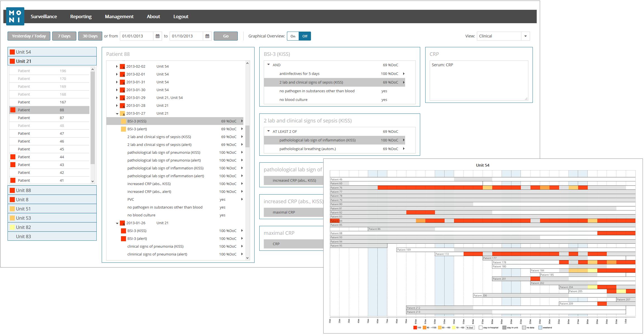Expand the 2013-01-30 date entry
644x336 pixels.
point(117,90)
